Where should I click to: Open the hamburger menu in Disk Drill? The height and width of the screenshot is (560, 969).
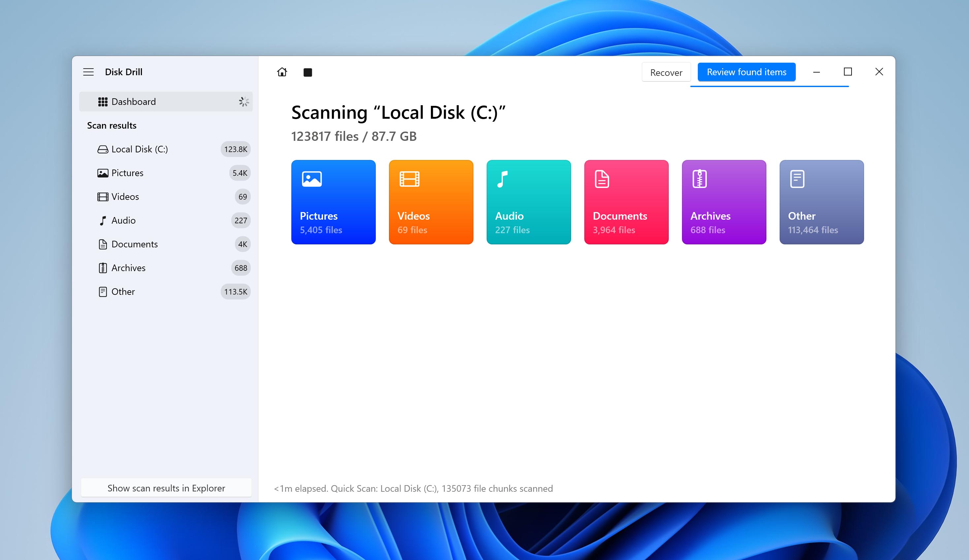click(x=88, y=72)
